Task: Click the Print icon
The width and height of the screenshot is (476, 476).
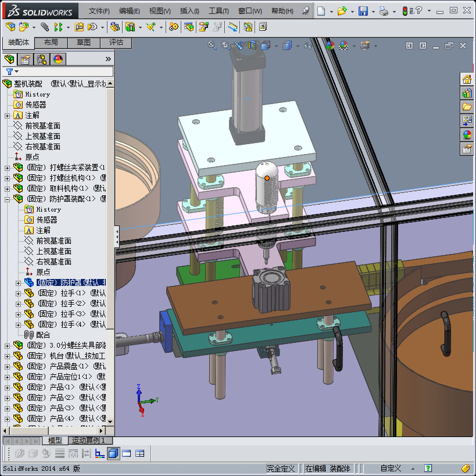Action: point(384,12)
